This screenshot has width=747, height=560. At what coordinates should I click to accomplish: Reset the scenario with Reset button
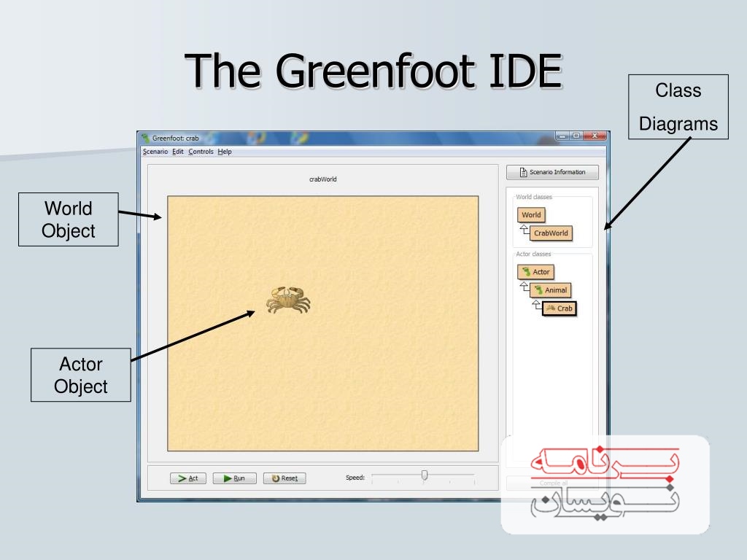click(x=285, y=478)
